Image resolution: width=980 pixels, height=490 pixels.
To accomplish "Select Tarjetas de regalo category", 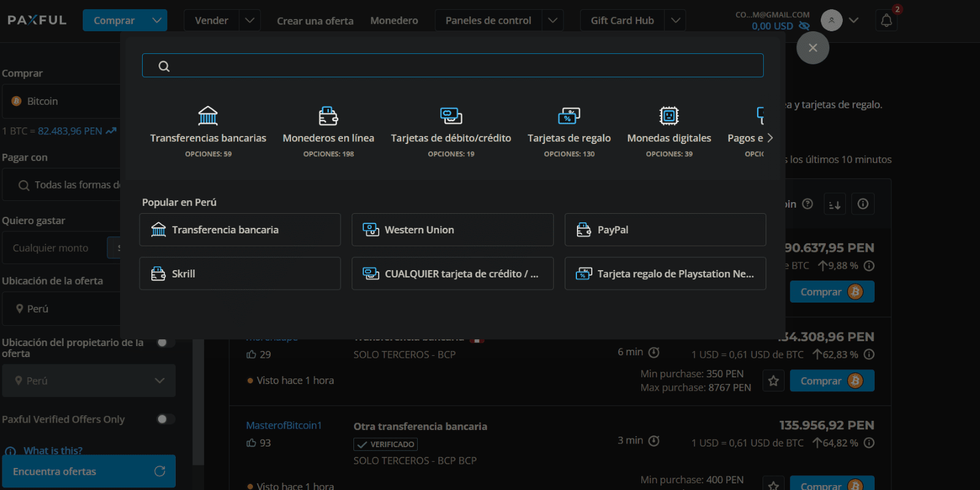I will [569, 132].
